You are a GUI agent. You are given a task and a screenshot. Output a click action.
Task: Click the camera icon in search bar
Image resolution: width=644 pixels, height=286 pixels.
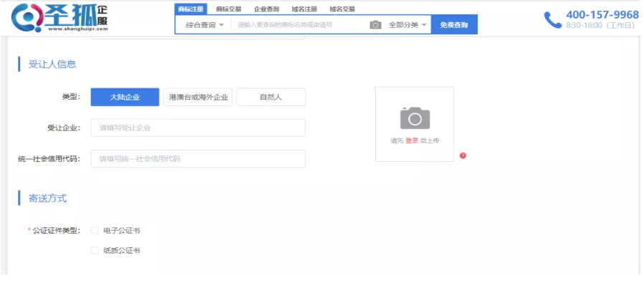click(x=375, y=25)
